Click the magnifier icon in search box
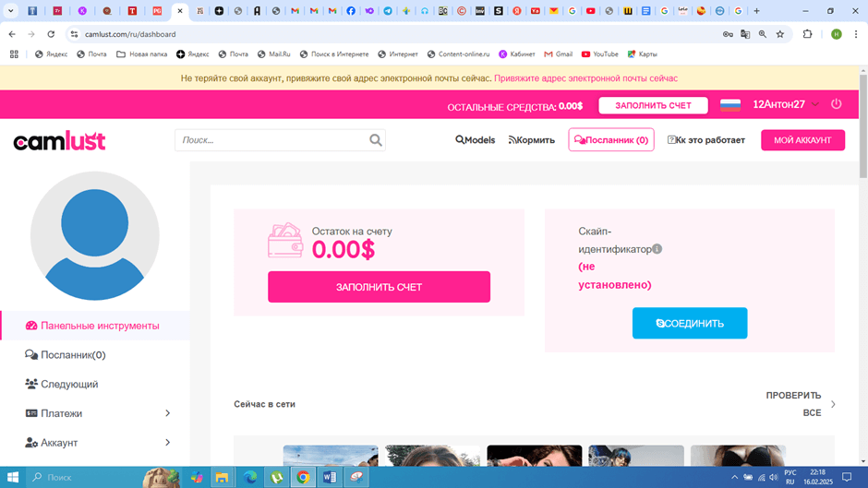 pyautogui.click(x=375, y=140)
